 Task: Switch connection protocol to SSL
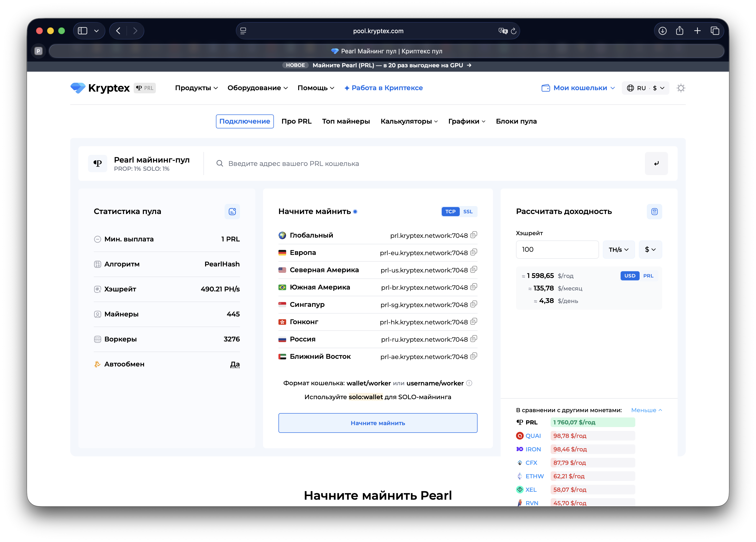point(468,211)
